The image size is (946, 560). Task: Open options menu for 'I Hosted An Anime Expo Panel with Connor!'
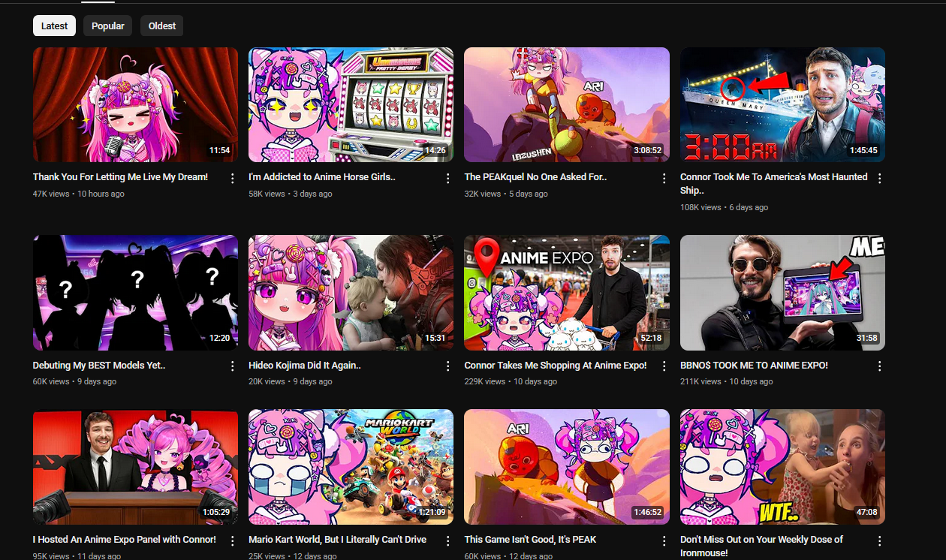(232, 540)
